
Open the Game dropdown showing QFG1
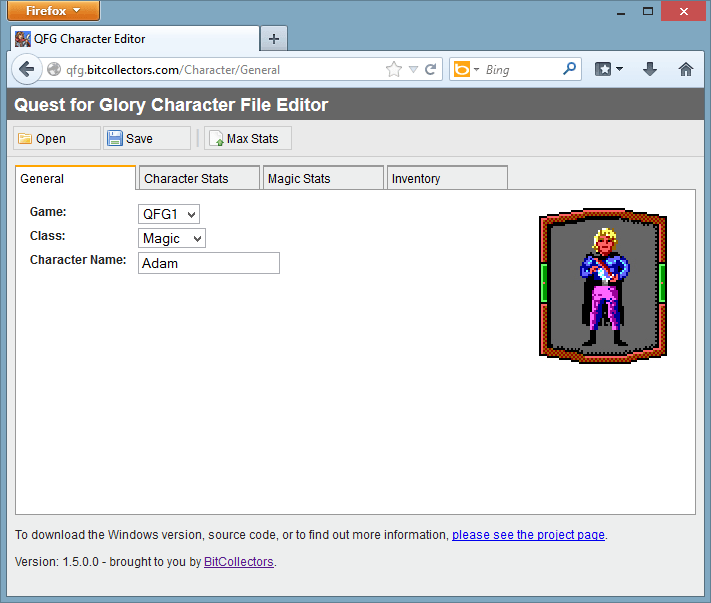pos(169,214)
